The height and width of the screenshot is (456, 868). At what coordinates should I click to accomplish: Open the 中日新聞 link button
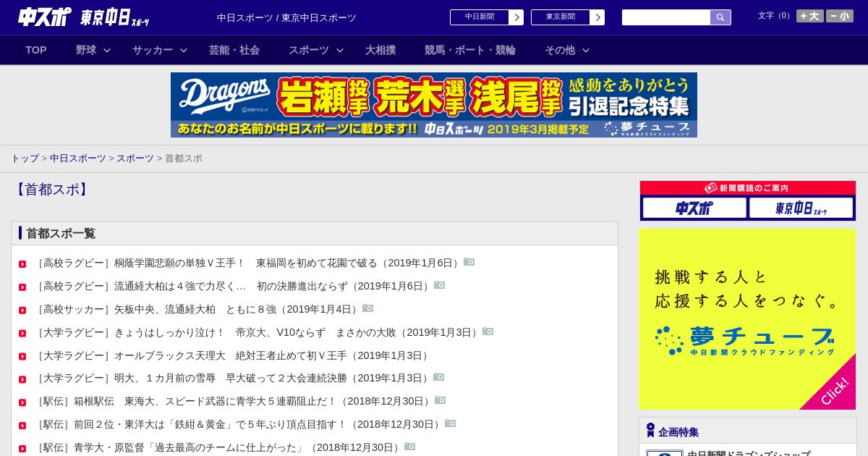coord(480,17)
